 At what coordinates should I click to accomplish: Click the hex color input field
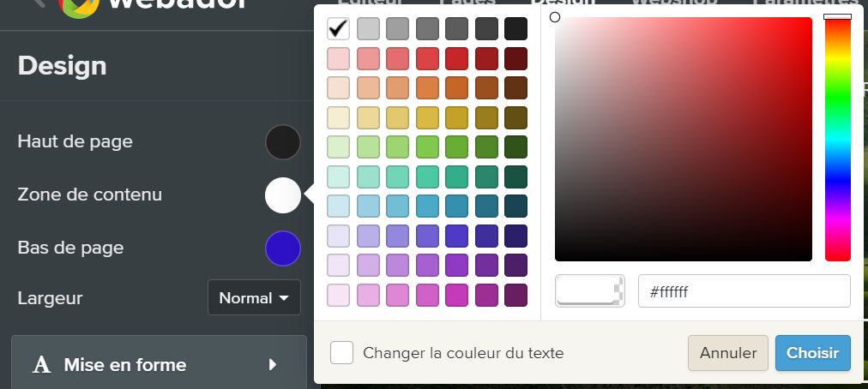[x=744, y=291]
